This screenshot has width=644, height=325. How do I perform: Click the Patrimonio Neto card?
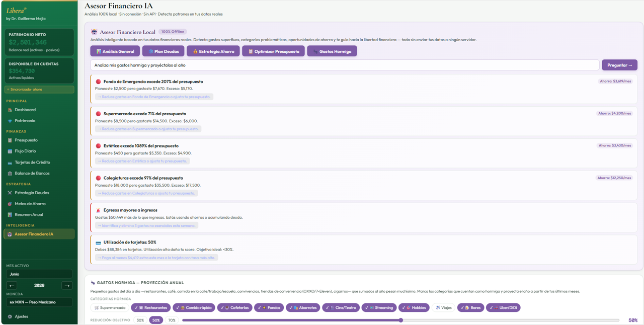point(39,42)
